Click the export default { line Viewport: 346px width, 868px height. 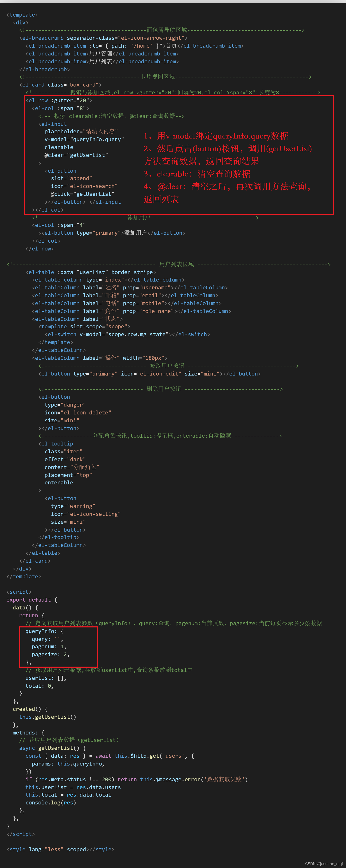tap(32, 600)
